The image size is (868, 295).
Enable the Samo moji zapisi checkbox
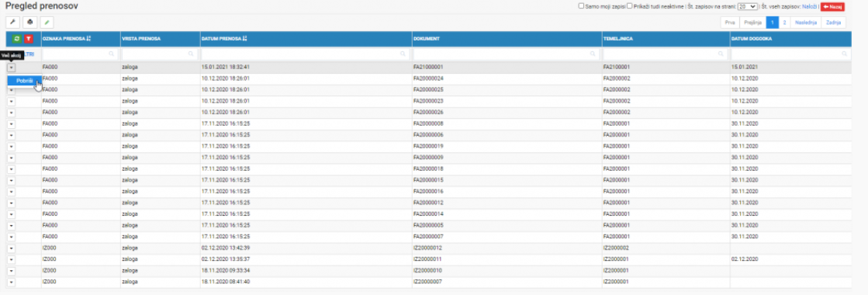581,6
